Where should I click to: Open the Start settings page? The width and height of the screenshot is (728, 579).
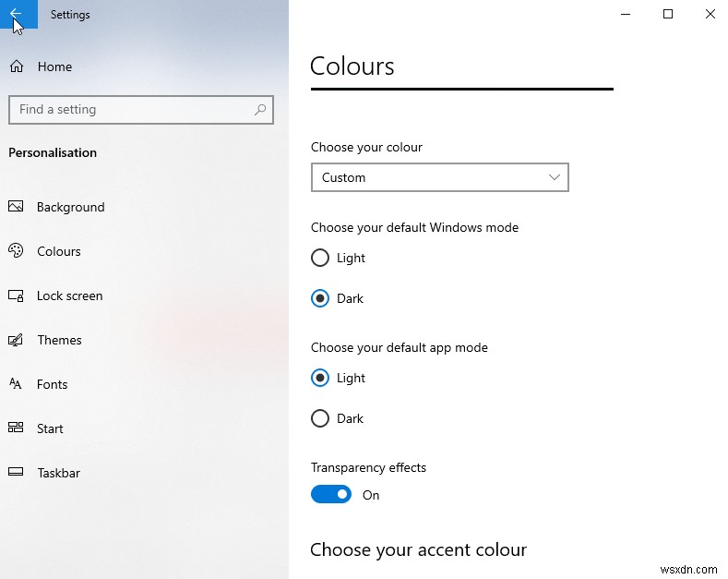click(50, 428)
